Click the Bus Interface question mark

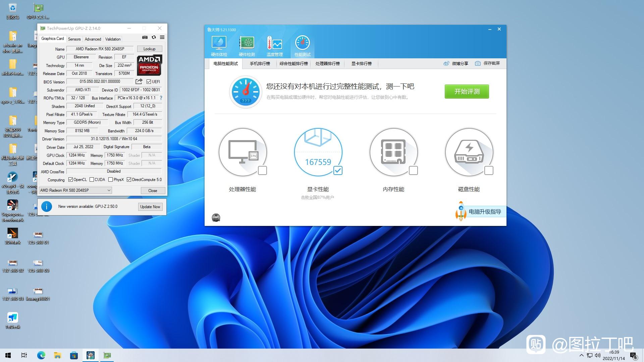coord(161,98)
